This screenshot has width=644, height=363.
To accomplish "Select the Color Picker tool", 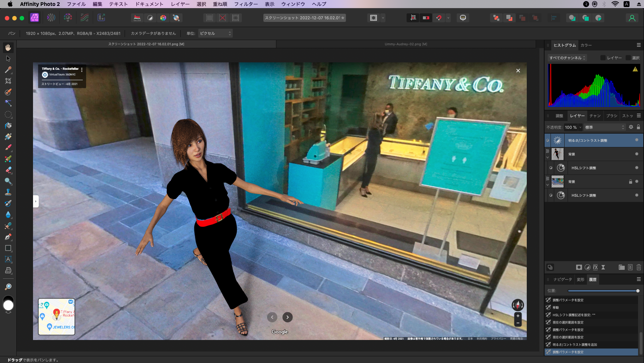I will (x=8, y=70).
